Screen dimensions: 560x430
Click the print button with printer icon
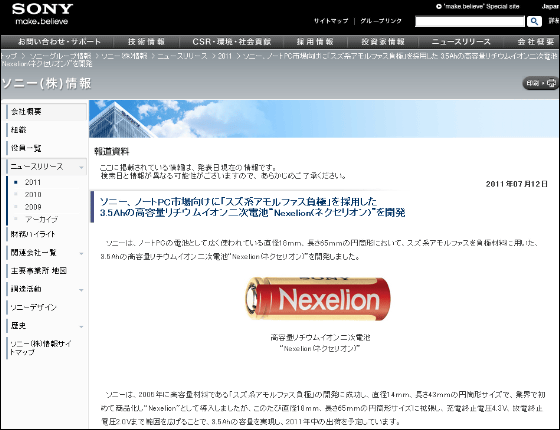tap(541, 83)
